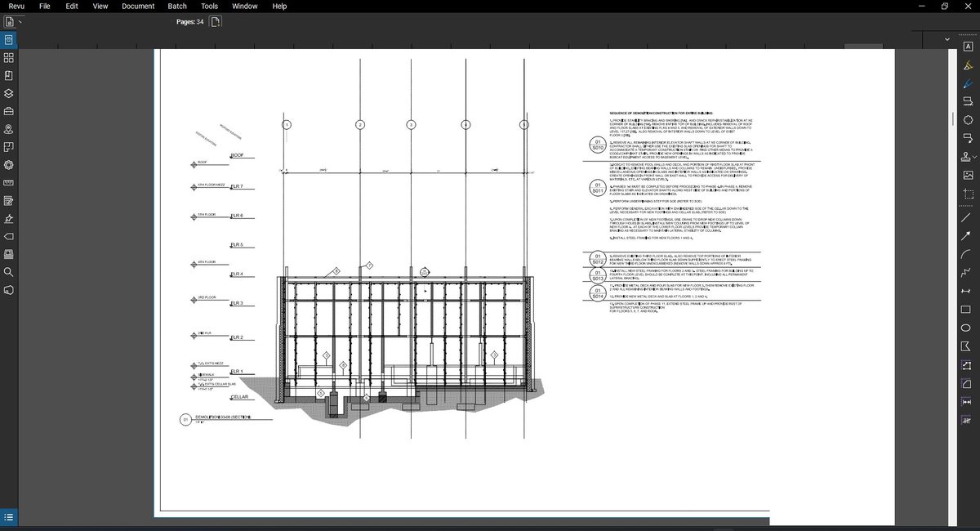980x531 pixels.
Task: Open the dropdown beside the file icon toolbar button
Action: click(21, 21)
